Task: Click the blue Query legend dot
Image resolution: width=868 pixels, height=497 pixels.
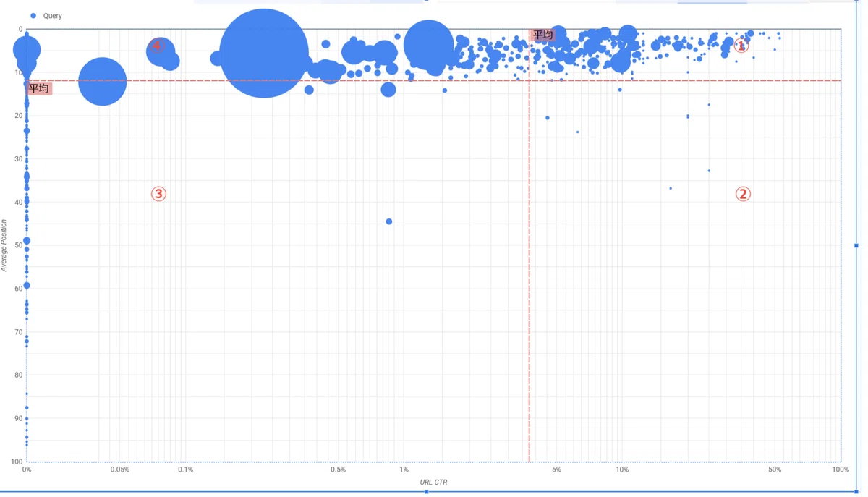Action: pos(33,15)
